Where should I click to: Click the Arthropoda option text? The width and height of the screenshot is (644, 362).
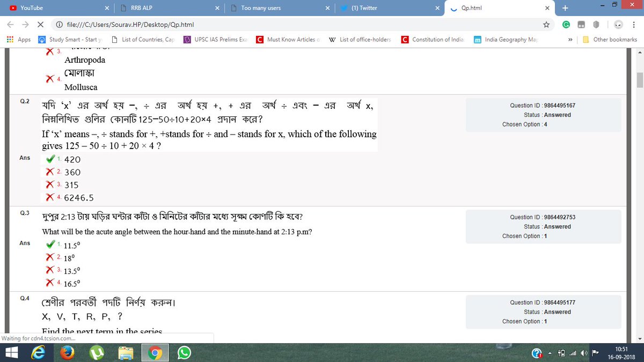click(84, 60)
